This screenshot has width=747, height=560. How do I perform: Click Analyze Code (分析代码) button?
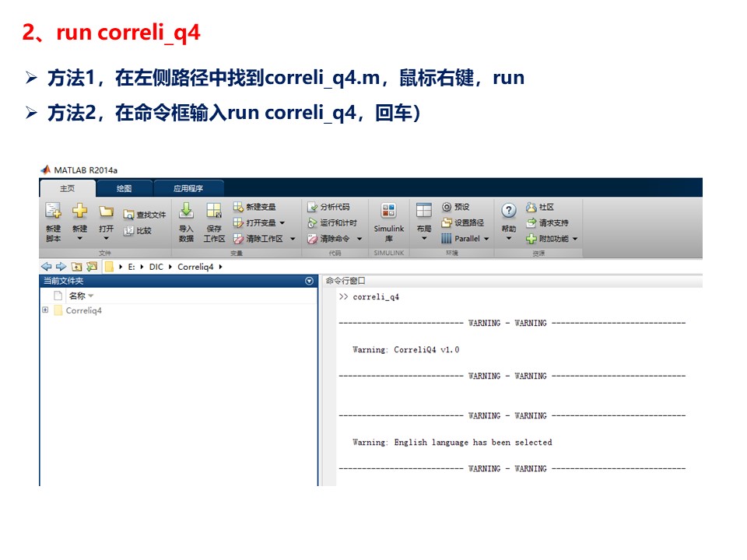[328, 207]
